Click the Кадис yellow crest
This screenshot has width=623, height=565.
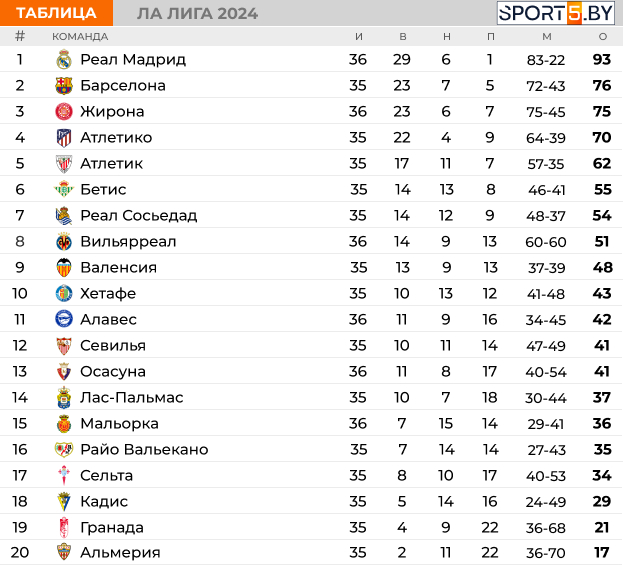(64, 501)
